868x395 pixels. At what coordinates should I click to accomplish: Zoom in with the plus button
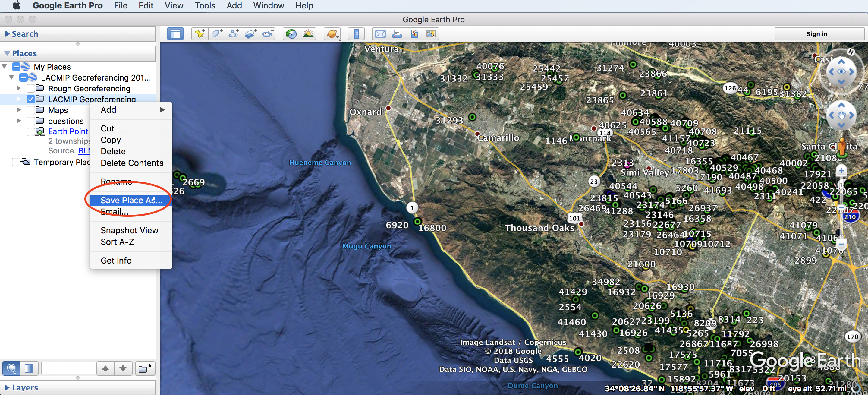841,171
